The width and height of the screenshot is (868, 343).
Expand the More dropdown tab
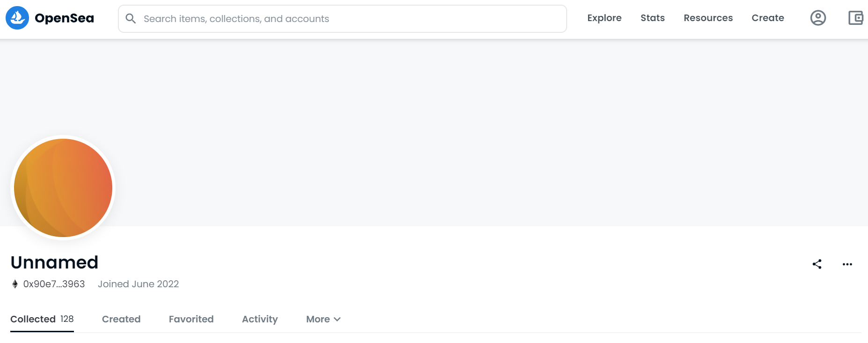point(323,319)
